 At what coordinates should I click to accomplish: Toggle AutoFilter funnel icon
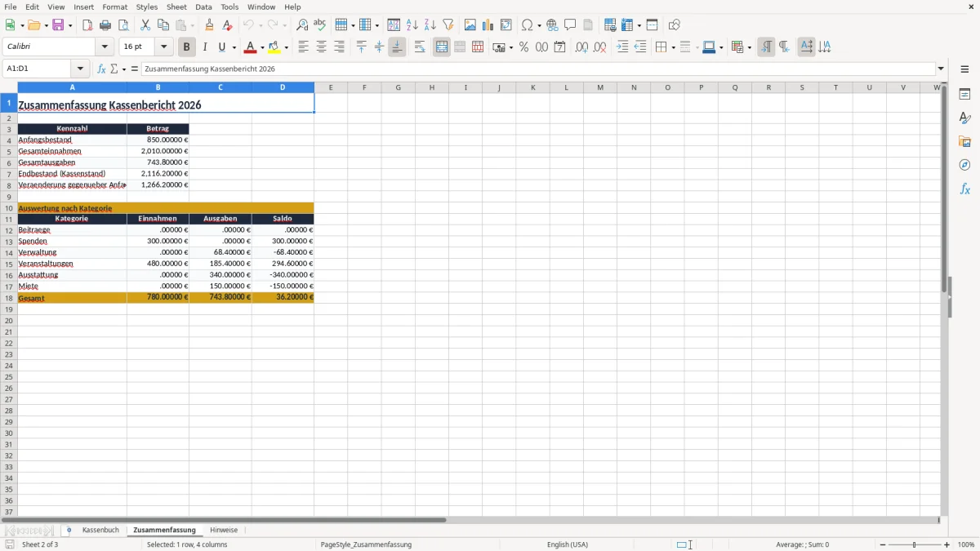point(448,25)
